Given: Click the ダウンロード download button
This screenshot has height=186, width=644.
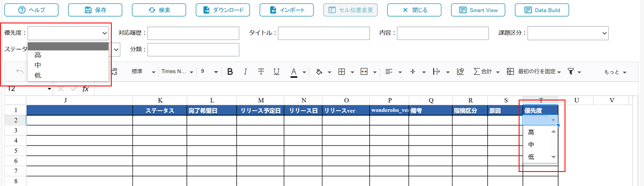Looking at the screenshot, I should [223, 10].
